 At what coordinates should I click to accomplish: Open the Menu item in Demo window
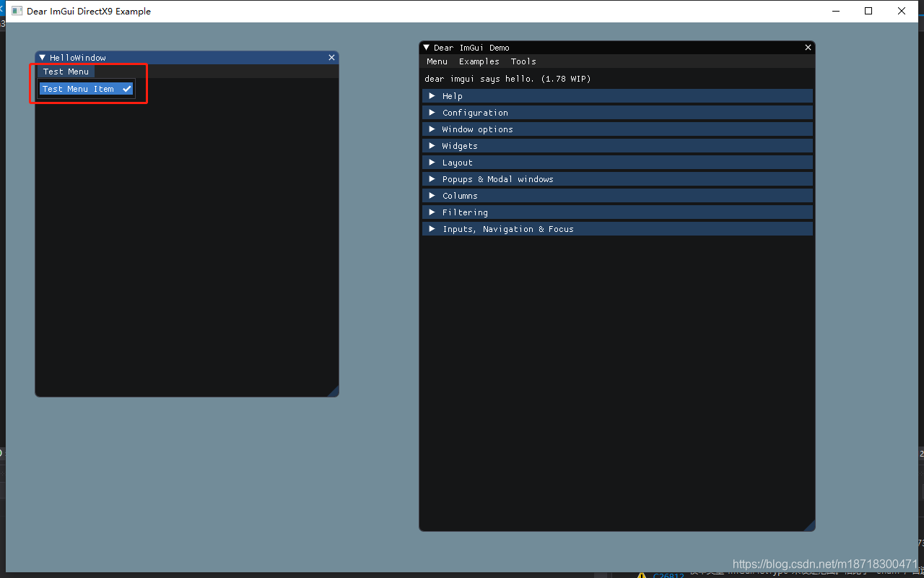(437, 61)
